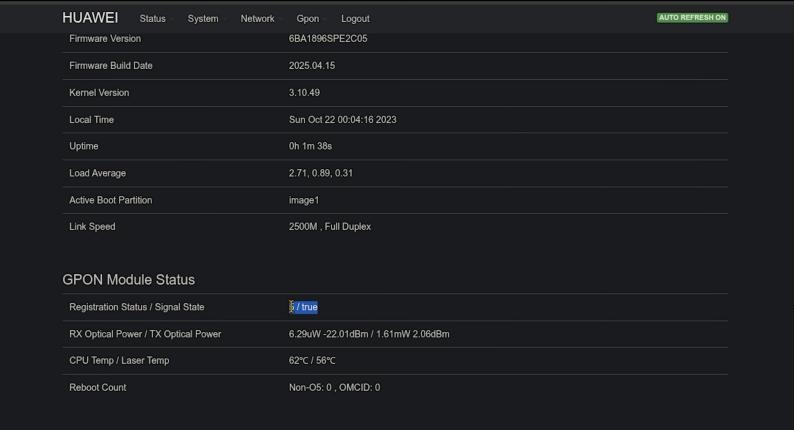The height and width of the screenshot is (430, 794).
Task: Open the System menu
Action: (x=203, y=19)
